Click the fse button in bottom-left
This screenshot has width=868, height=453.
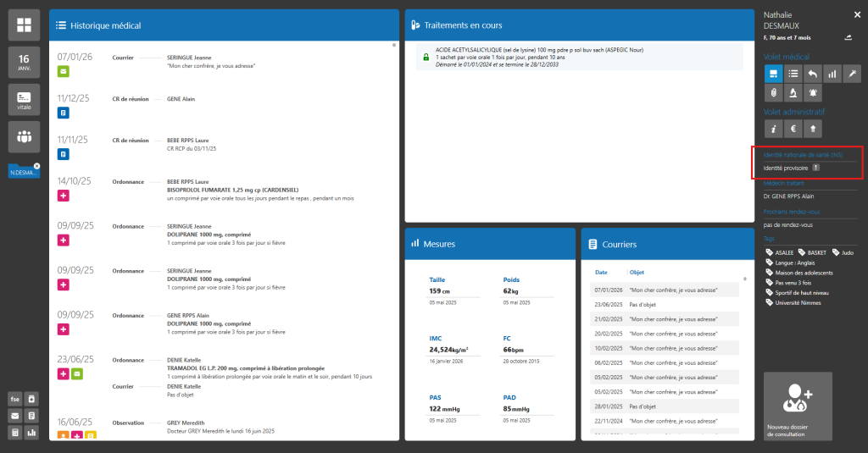[15, 399]
